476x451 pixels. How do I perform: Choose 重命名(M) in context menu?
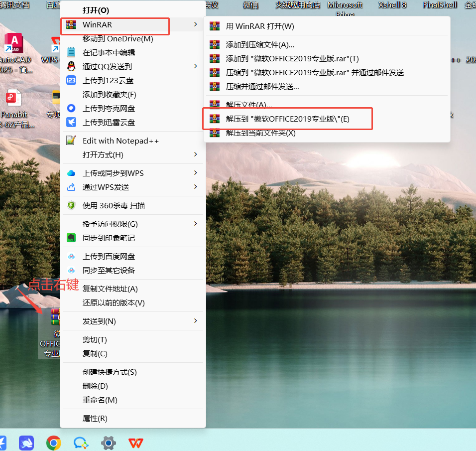100,400
